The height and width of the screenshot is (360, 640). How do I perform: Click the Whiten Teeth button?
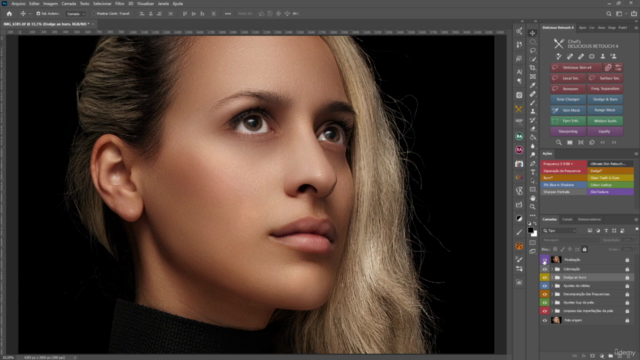tap(605, 121)
